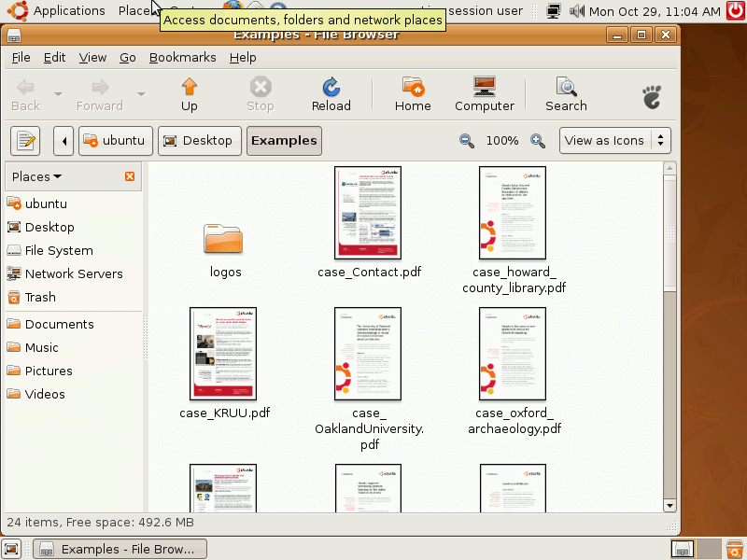Open the Trash applet in bottom panel
Screen dimensions: 747x560
pyautogui.click(x=735, y=549)
